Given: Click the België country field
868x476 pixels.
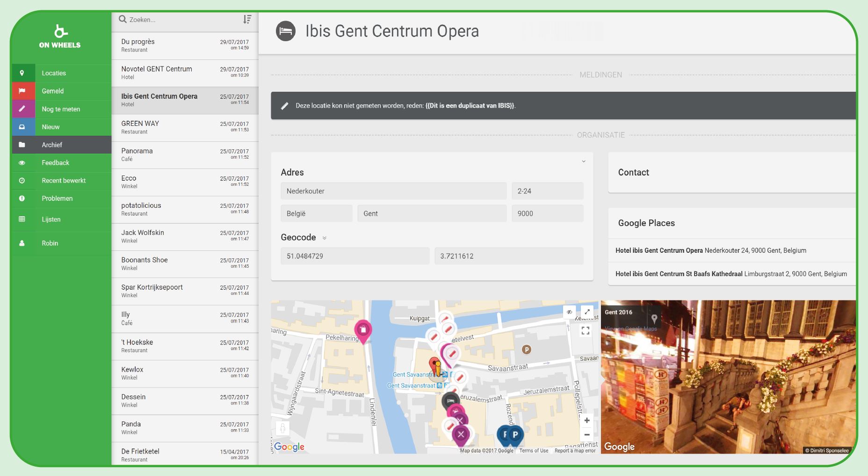Looking at the screenshot, I should click(x=316, y=213).
